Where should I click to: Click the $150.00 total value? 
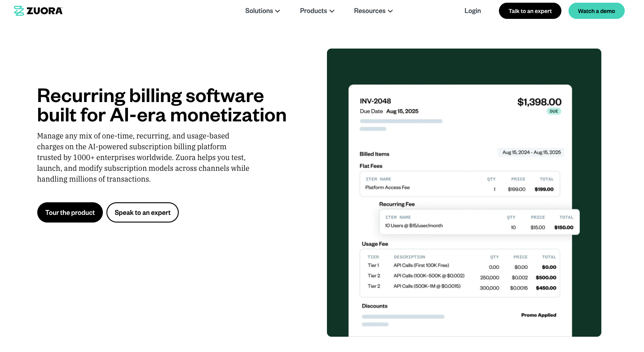pos(564,227)
